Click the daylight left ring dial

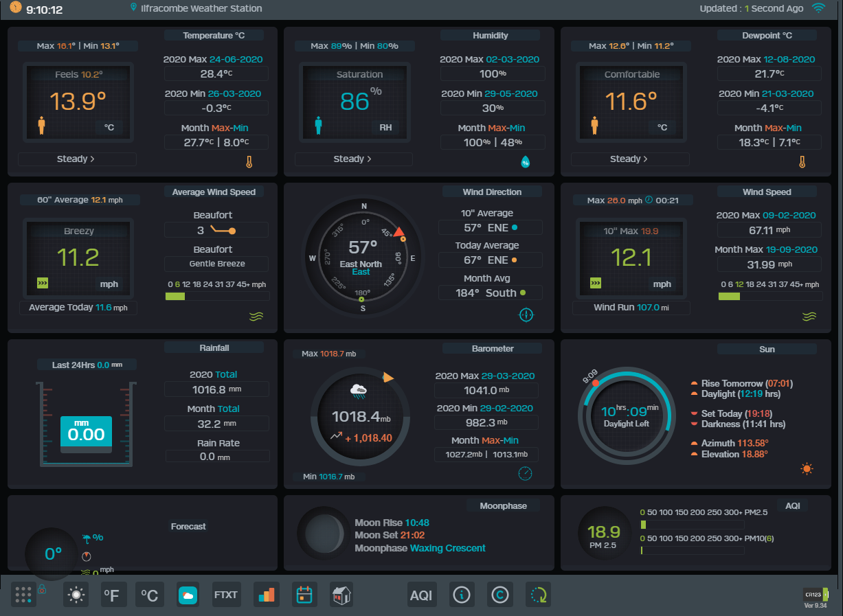[x=625, y=417]
